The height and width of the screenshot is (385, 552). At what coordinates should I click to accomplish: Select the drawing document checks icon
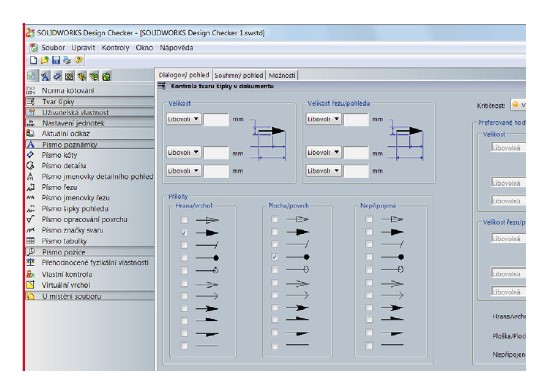[69, 76]
